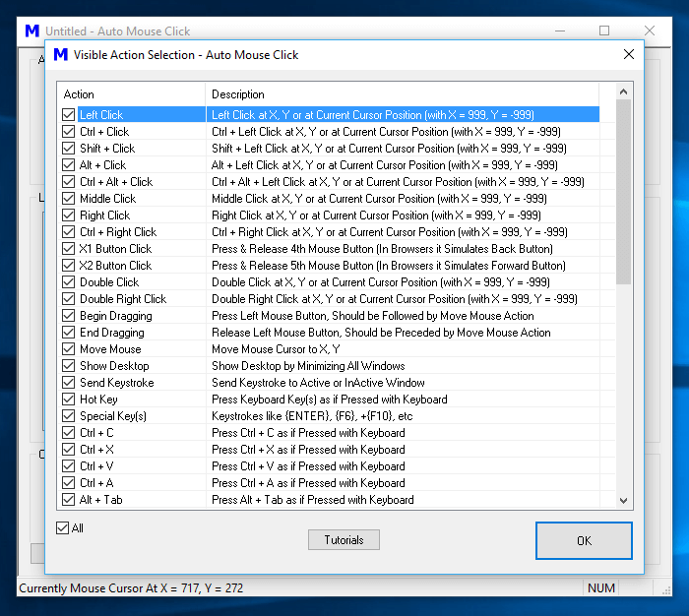Close the Visible Action Selection dialog
The width and height of the screenshot is (689, 616).
(x=629, y=54)
